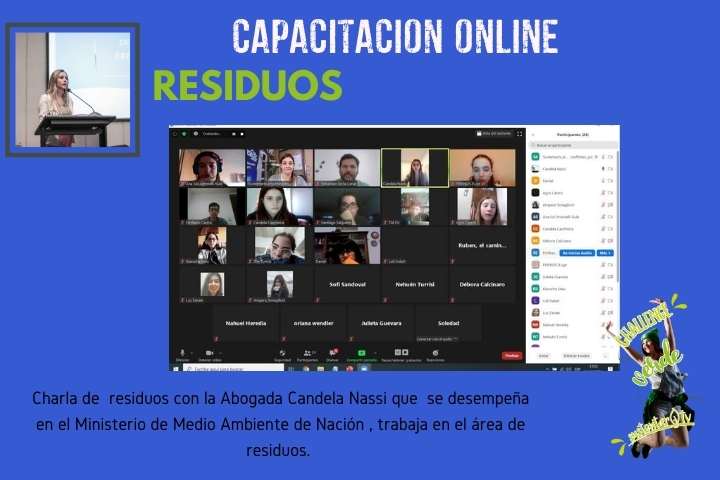Open the 'Más' dropdown in participants list
The width and height of the screenshot is (720, 480).
pyautogui.click(x=604, y=253)
